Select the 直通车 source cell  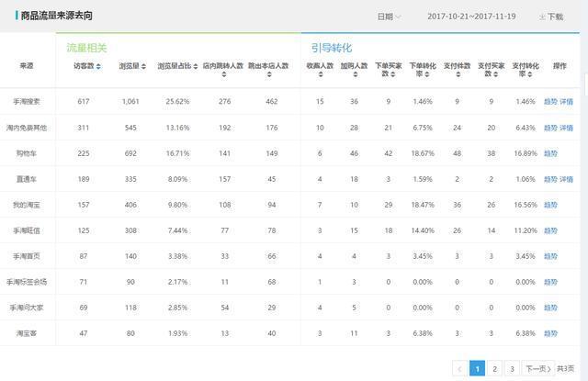point(27,179)
